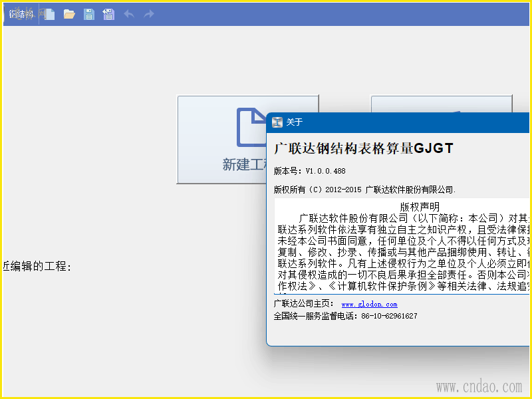
Task: Click the 新建工程 large button
Action: coord(222,140)
